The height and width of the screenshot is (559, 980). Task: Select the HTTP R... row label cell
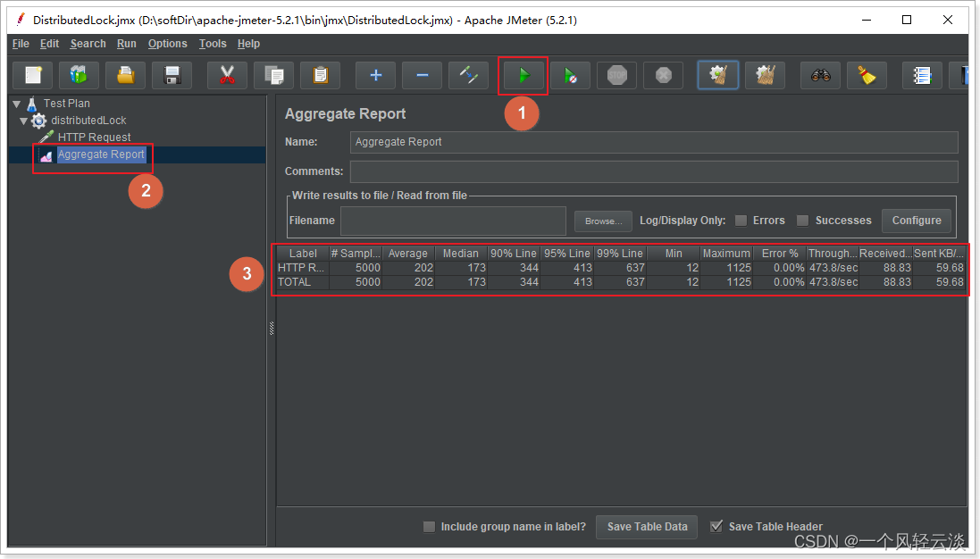pyautogui.click(x=303, y=268)
